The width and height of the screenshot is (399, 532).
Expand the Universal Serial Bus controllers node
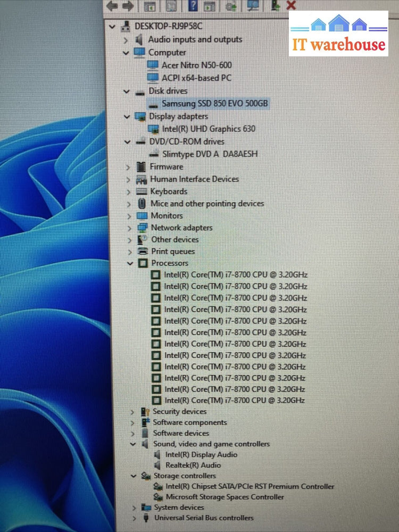[134, 518]
